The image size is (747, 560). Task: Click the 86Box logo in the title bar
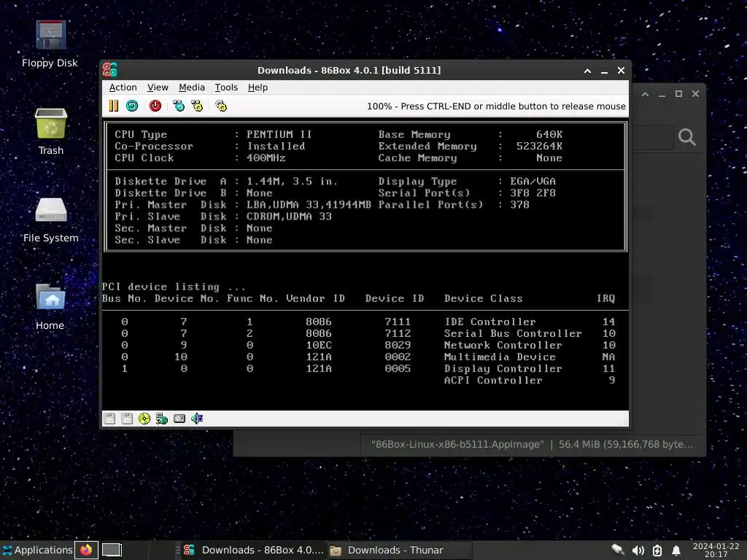(x=110, y=70)
